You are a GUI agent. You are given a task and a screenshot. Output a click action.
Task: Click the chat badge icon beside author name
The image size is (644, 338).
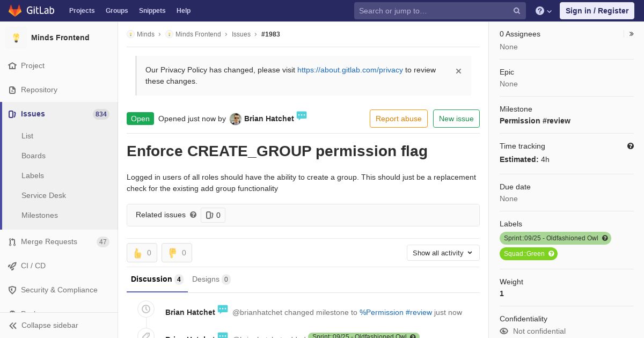[302, 115]
